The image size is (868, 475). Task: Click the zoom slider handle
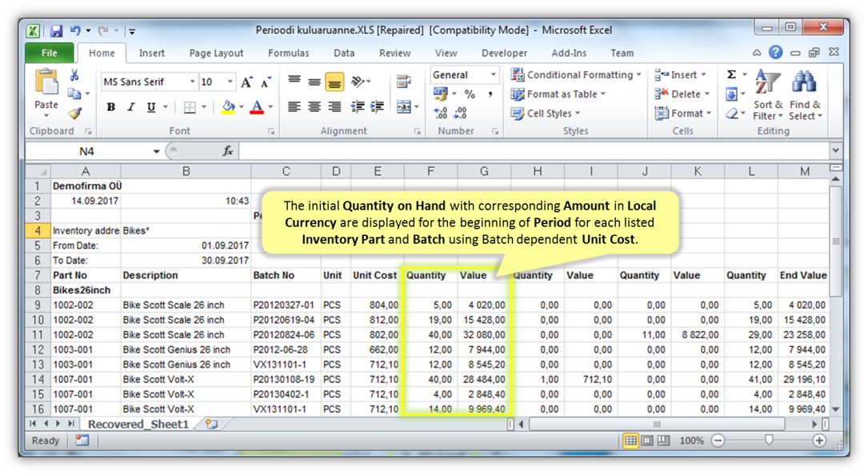click(x=769, y=440)
